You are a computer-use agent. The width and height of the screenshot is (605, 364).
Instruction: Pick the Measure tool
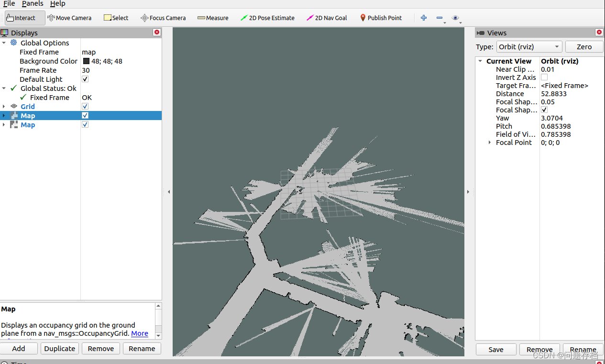[x=213, y=18]
